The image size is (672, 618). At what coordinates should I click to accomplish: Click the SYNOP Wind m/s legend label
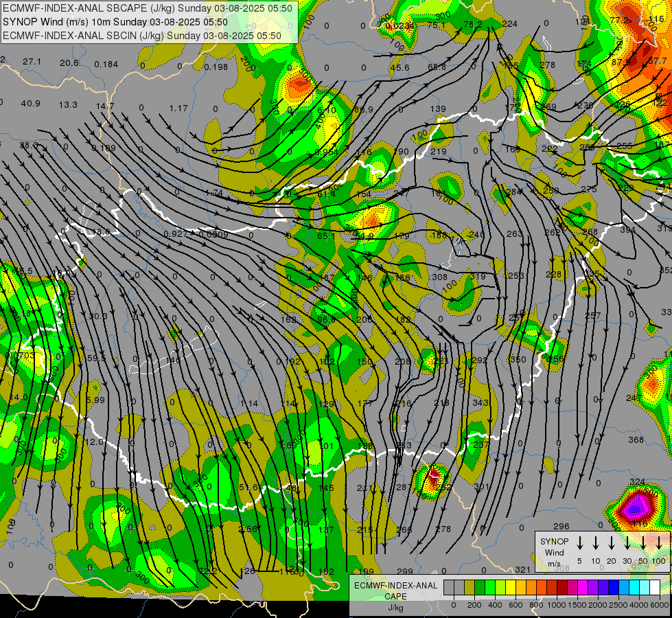[554, 552]
